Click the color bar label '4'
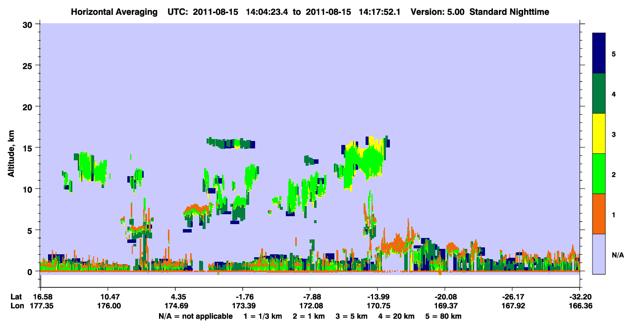The height and width of the screenshot is (330, 644). pos(614,94)
